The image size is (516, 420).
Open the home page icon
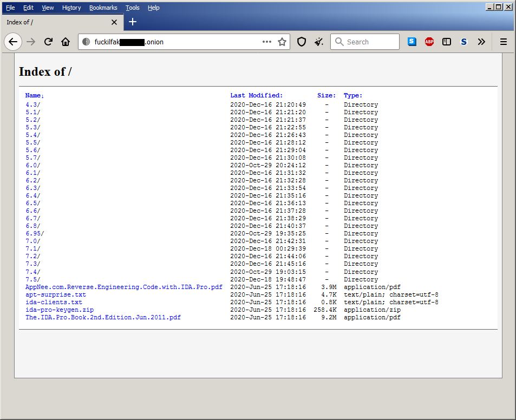tap(66, 42)
